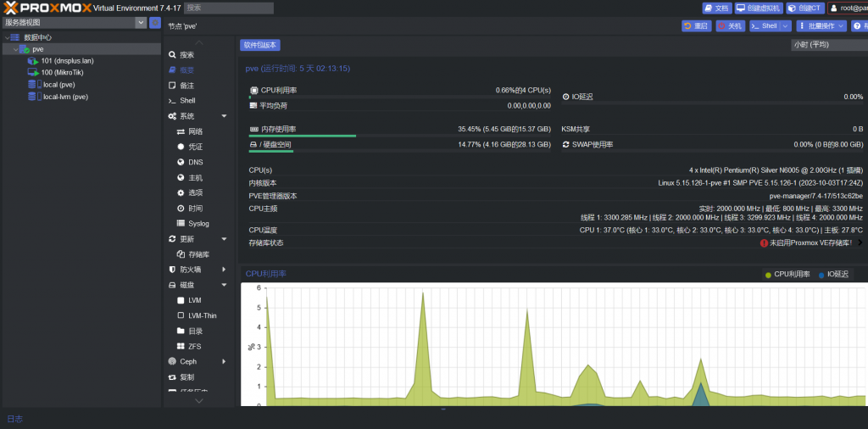The height and width of the screenshot is (429, 868).
Task: Select 概要 summary menu item
Action: (186, 70)
